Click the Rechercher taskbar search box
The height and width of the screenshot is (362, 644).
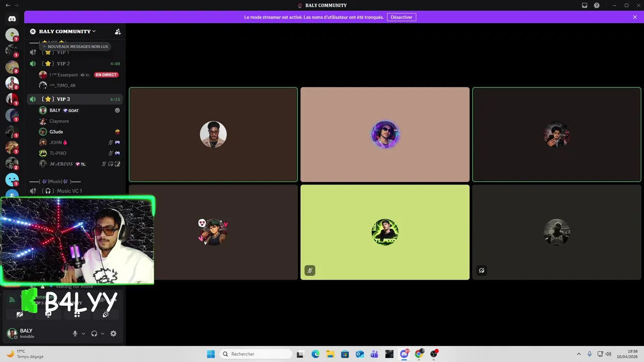pos(255,354)
